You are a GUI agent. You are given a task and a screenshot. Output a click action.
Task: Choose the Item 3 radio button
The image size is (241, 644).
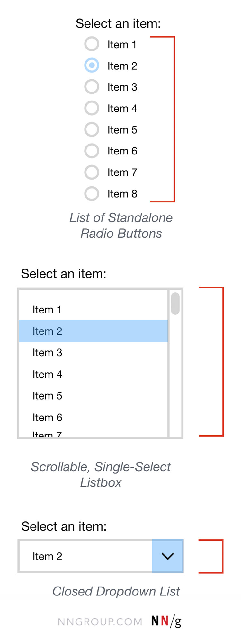point(92,87)
